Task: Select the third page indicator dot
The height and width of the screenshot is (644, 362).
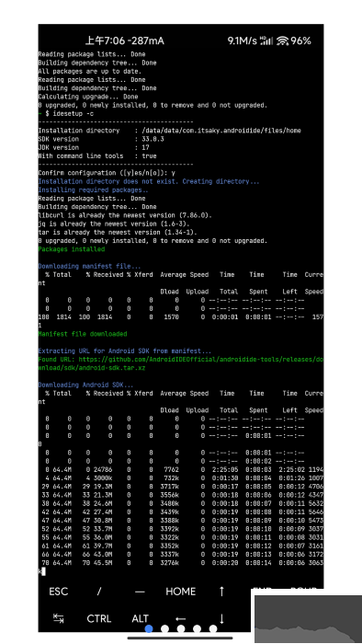Action: pos(181,628)
